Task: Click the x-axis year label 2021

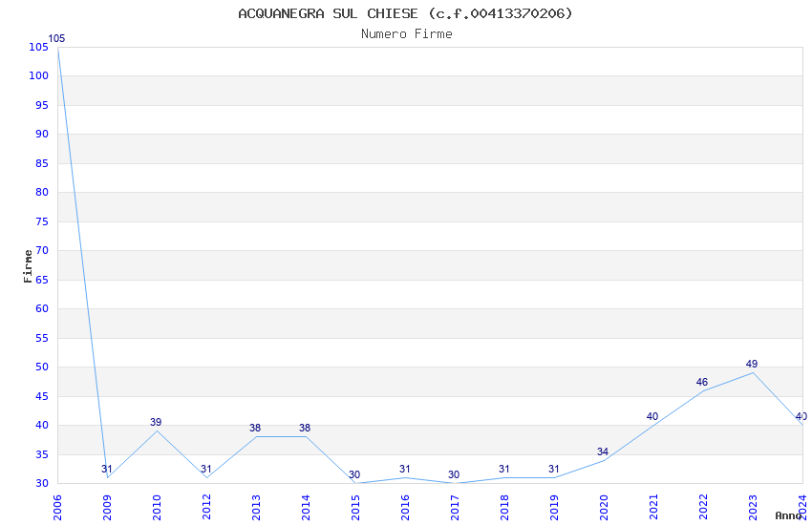Action: tap(654, 508)
